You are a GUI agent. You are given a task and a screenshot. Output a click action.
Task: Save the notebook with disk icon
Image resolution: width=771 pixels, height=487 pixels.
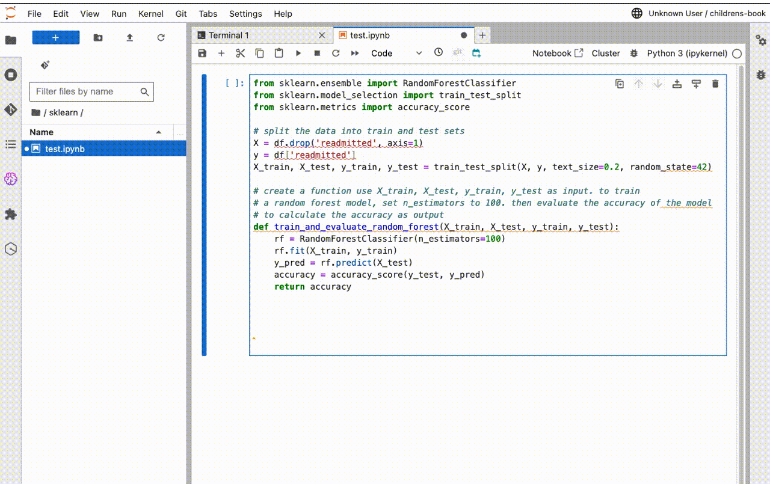pyautogui.click(x=202, y=53)
